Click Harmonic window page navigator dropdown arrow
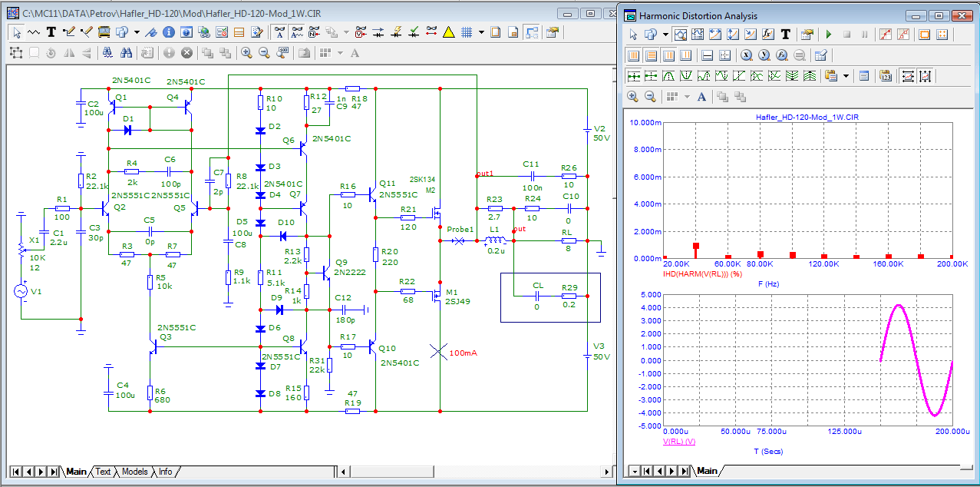The width and height of the screenshot is (980, 487). pyautogui.click(x=633, y=470)
